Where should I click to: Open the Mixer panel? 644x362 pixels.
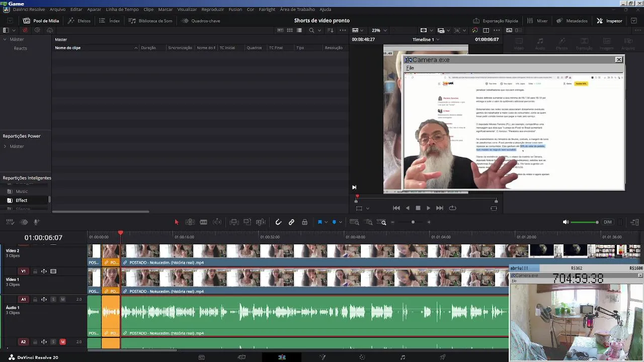click(x=537, y=21)
